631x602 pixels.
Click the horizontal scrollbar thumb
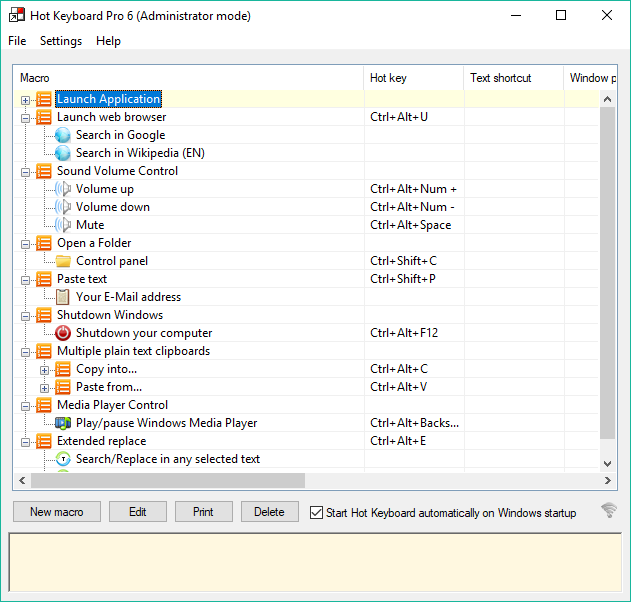168,480
